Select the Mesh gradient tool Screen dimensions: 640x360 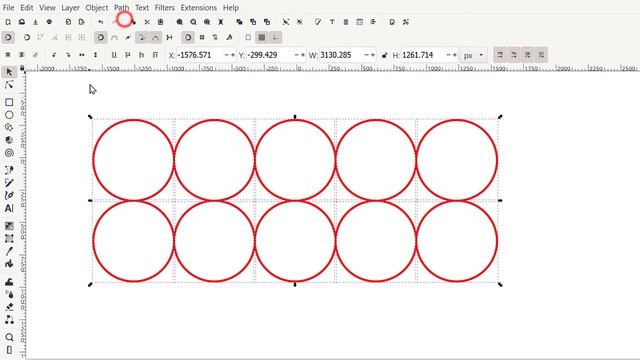(9, 238)
